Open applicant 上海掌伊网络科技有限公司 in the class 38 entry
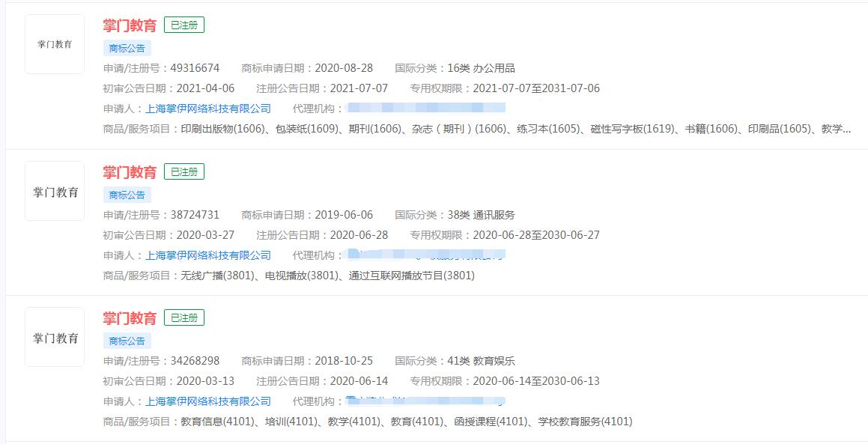 coord(208,255)
